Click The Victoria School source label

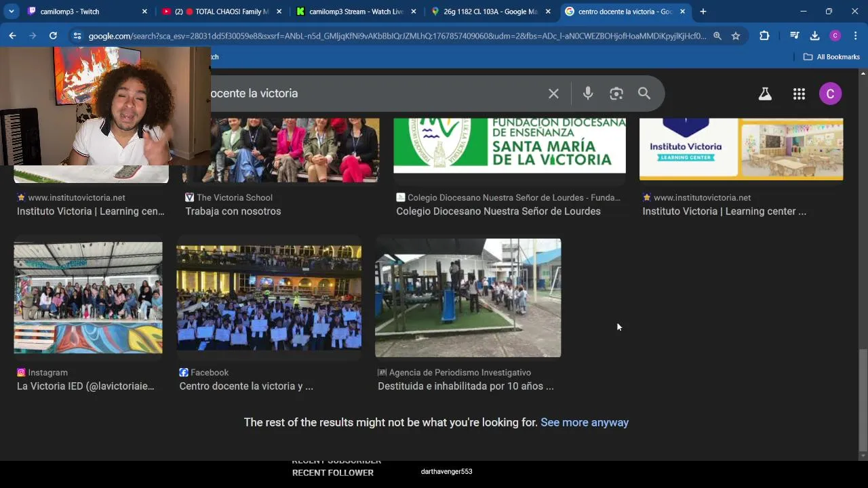click(x=235, y=198)
